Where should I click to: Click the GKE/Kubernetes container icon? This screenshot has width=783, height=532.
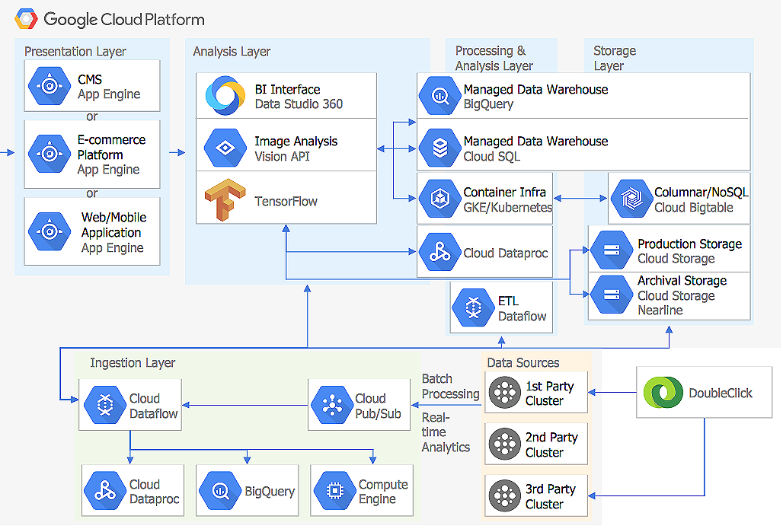tap(440, 200)
